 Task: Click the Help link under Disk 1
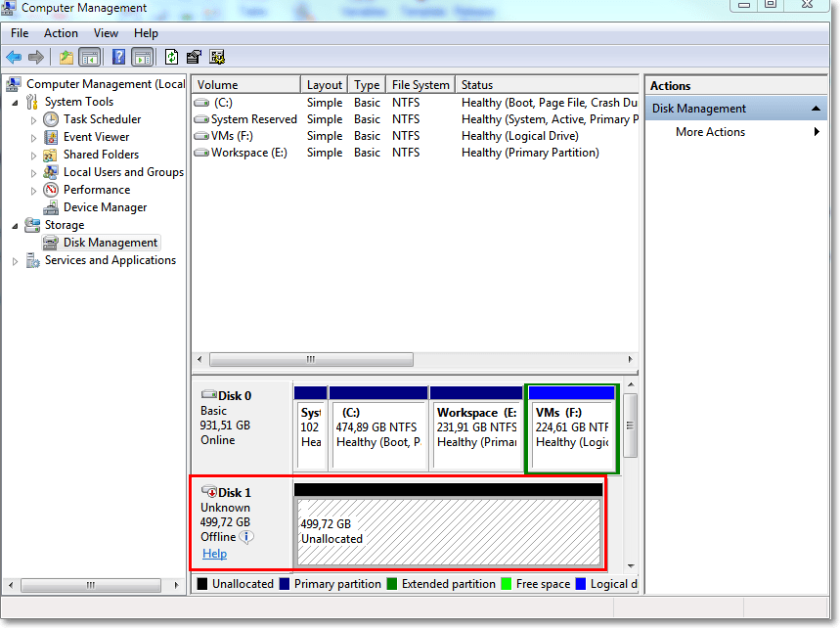tap(214, 554)
